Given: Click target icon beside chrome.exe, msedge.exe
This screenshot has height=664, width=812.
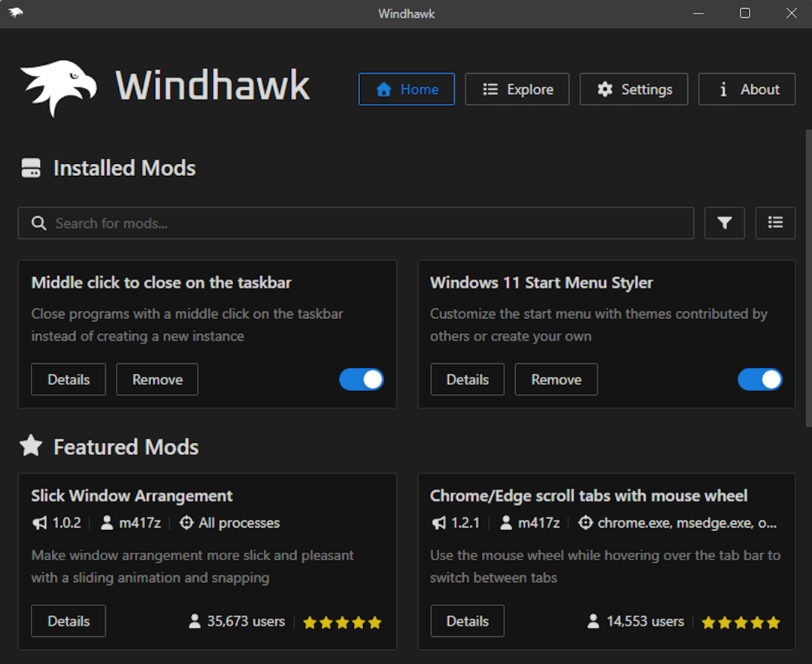Looking at the screenshot, I should pyautogui.click(x=586, y=523).
